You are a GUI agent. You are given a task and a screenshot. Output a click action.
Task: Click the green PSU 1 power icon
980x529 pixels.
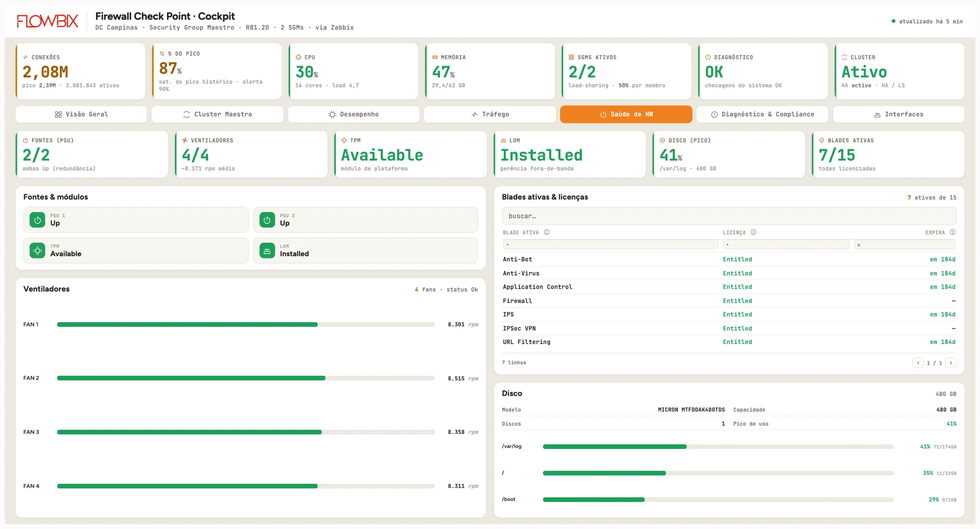(38, 220)
